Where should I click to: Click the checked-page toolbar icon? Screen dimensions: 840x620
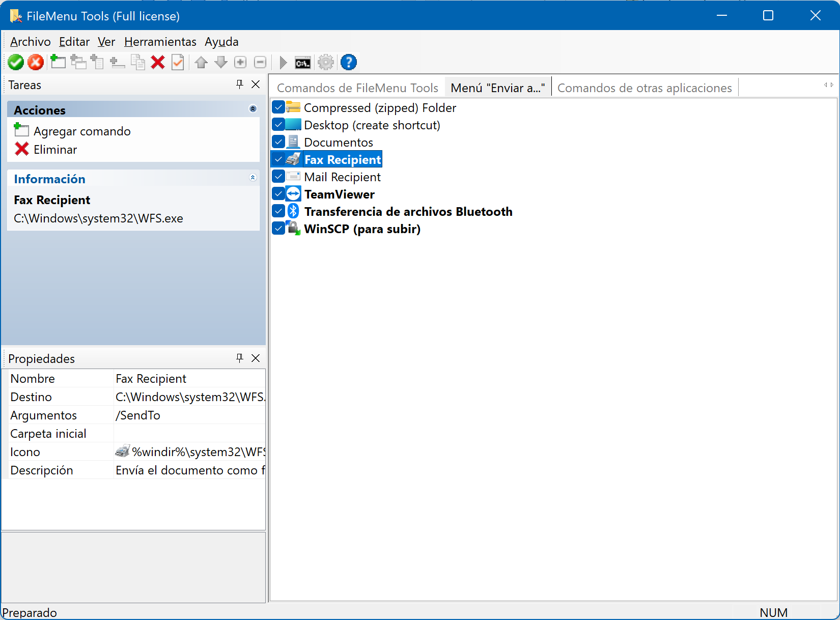coord(178,62)
